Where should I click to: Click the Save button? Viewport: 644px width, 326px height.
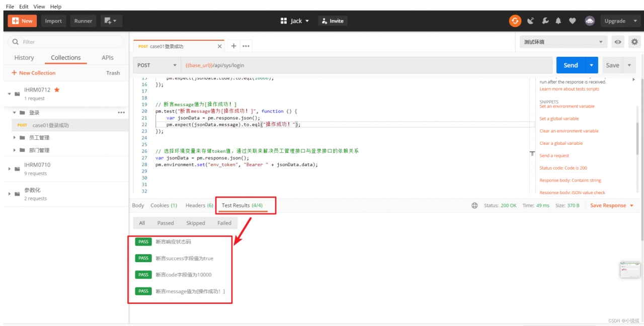pyautogui.click(x=612, y=65)
